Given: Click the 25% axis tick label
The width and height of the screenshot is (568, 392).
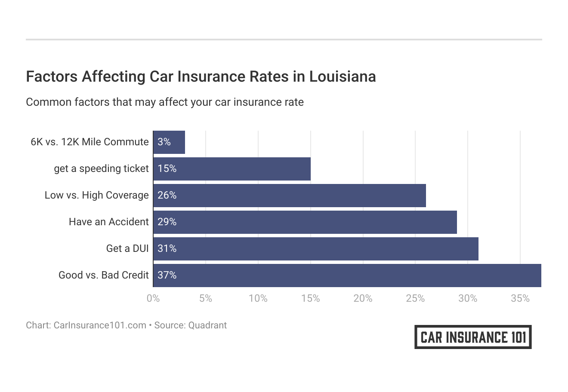Looking at the screenshot, I should (415, 298).
